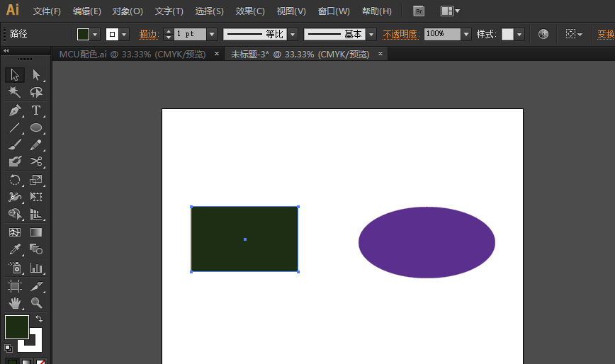Open the 等比 width profile dropdown
Image resolution: width=615 pixels, height=364 pixels.
[293, 35]
